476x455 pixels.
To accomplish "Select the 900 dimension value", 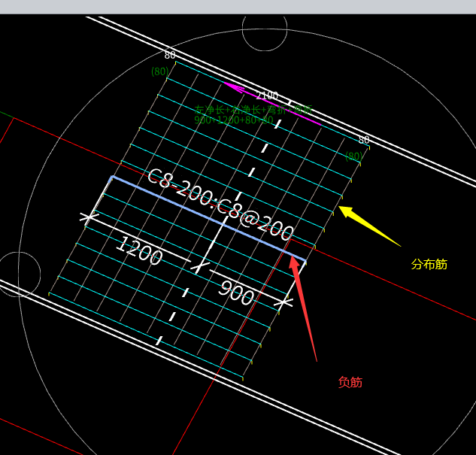I will coord(236,293).
